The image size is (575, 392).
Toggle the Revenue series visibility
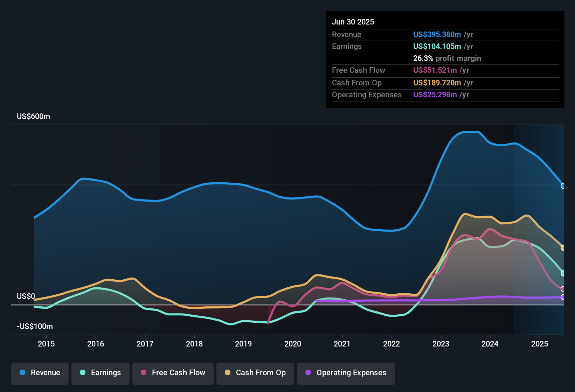(40, 373)
